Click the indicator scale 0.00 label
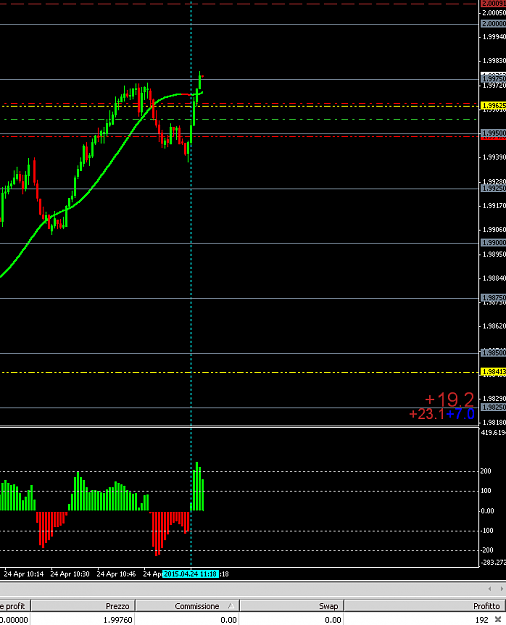This screenshot has width=506, height=625. pos(487,511)
